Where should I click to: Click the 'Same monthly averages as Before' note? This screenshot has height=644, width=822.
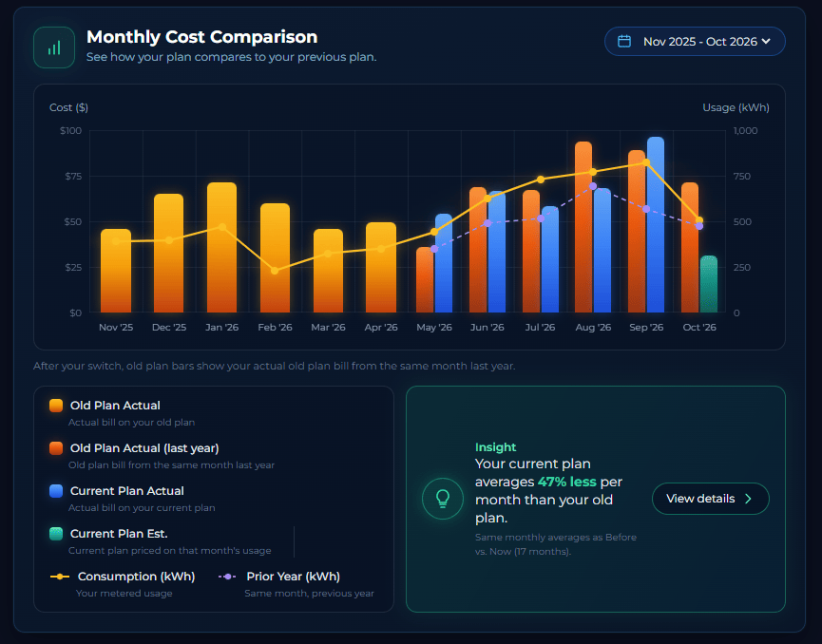[x=556, y=537]
